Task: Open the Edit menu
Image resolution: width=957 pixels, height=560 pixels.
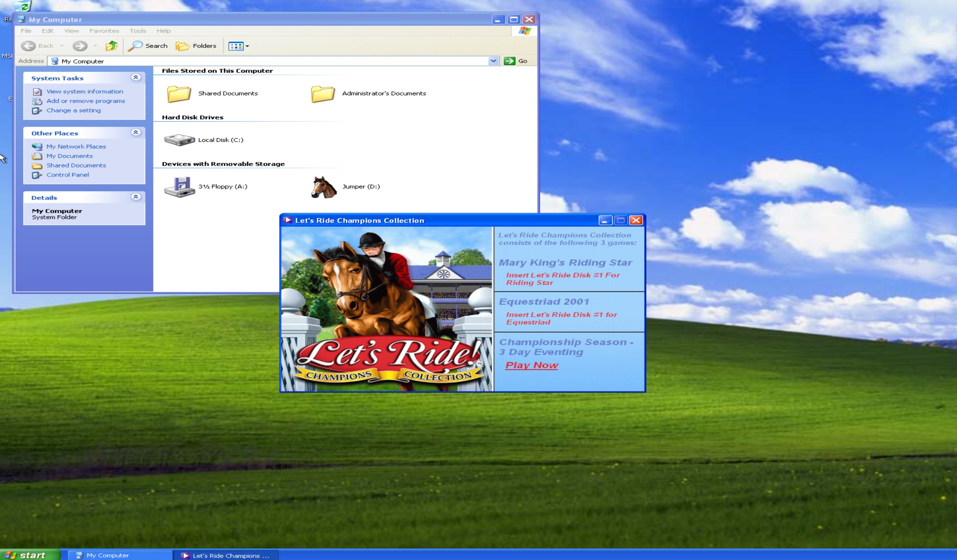Action: pos(48,31)
